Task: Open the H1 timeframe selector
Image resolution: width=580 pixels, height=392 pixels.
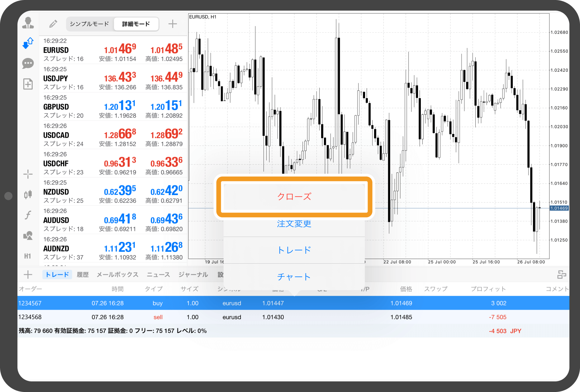Action: coord(28,256)
